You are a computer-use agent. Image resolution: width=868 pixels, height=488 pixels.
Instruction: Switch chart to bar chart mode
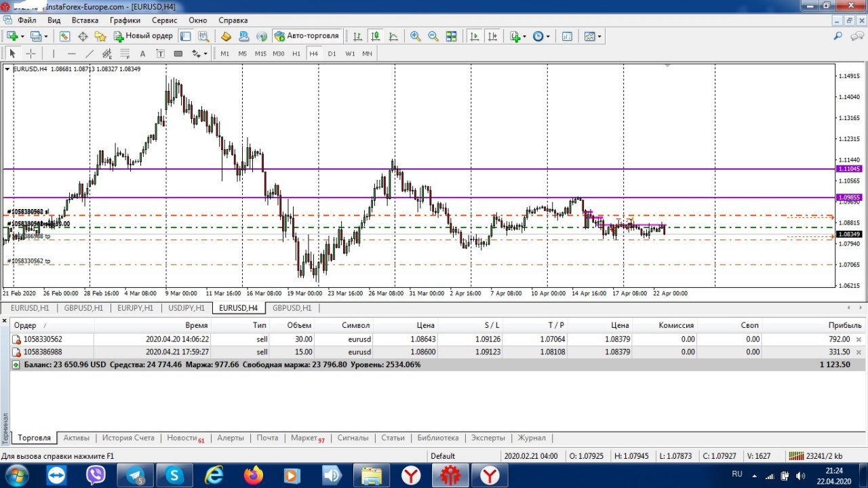click(356, 36)
